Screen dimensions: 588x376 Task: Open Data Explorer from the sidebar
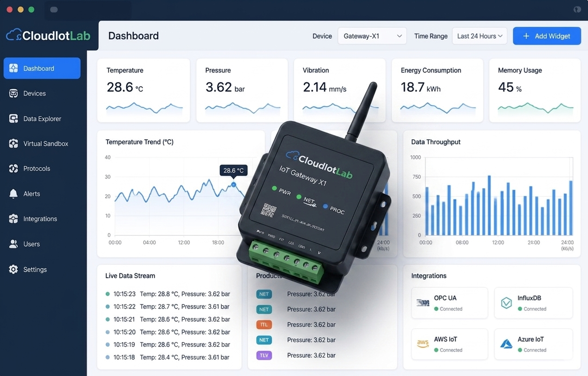tap(42, 118)
